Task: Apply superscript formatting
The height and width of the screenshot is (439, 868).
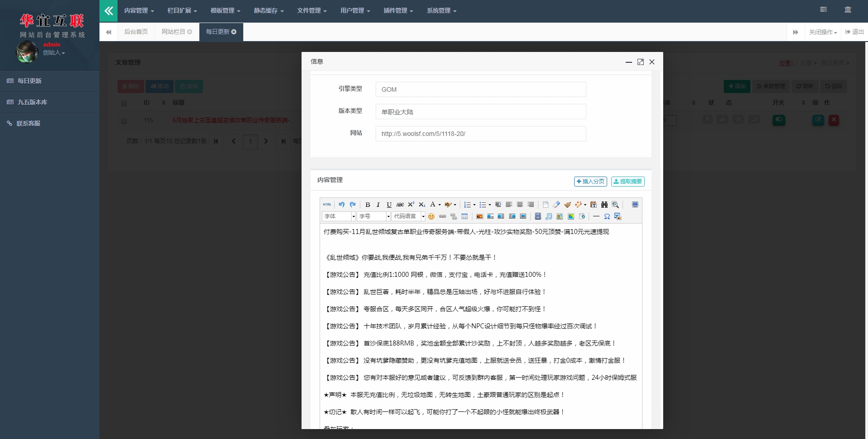Action: pyautogui.click(x=411, y=205)
